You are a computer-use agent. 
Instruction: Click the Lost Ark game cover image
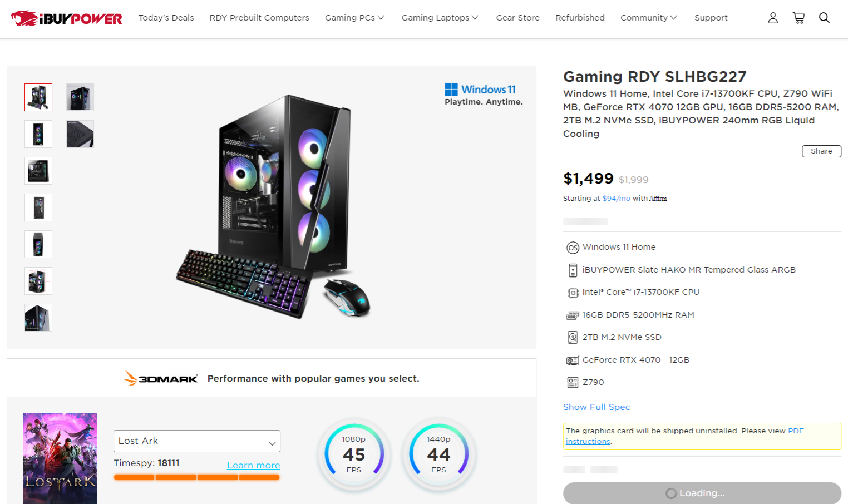point(60,458)
